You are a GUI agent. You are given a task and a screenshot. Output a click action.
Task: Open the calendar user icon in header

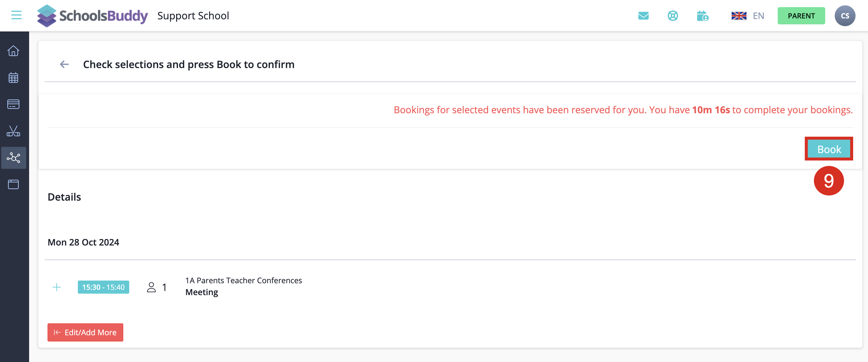pos(702,16)
